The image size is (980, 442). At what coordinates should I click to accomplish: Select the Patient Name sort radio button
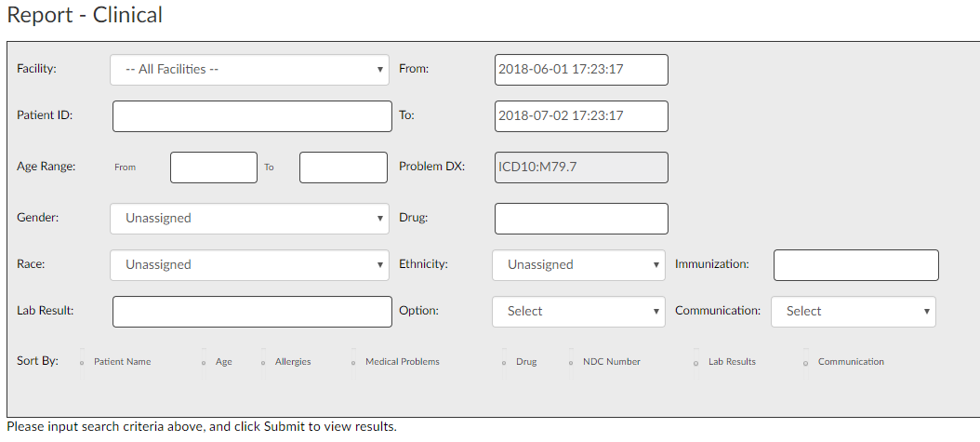pos(82,363)
